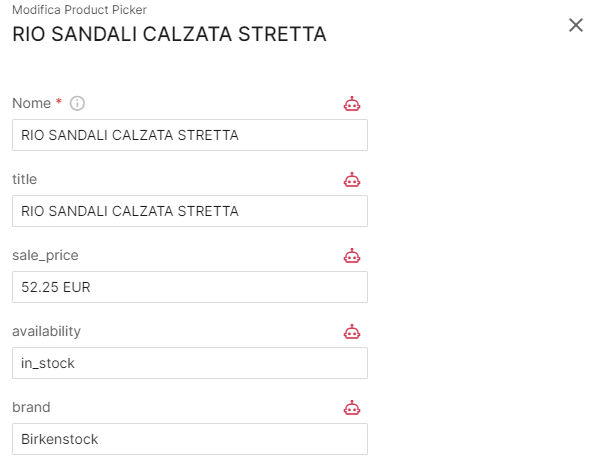Viewport: 600px width, 456px height.
Task: Click into the title text field
Action: (x=190, y=211)
